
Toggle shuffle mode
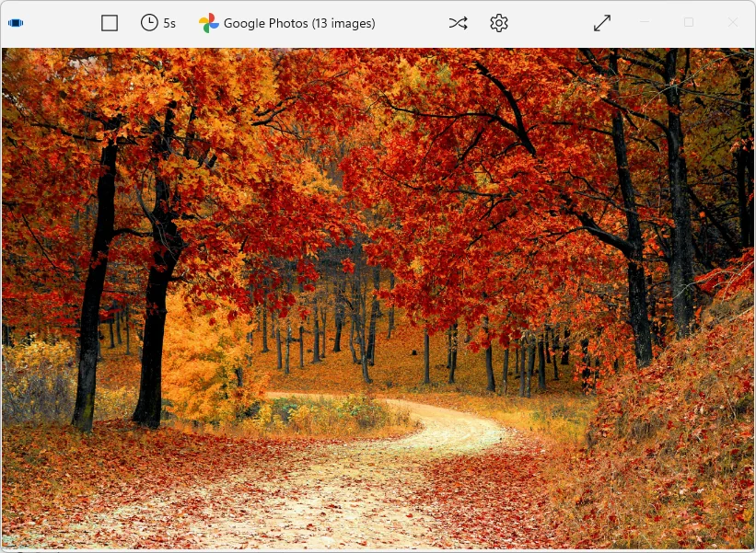click(458, 23)
